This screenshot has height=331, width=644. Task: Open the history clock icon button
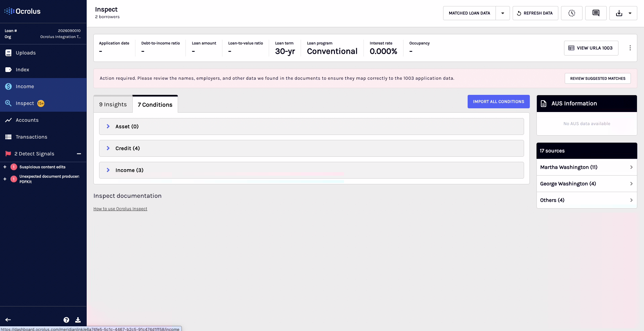[571, 13]
